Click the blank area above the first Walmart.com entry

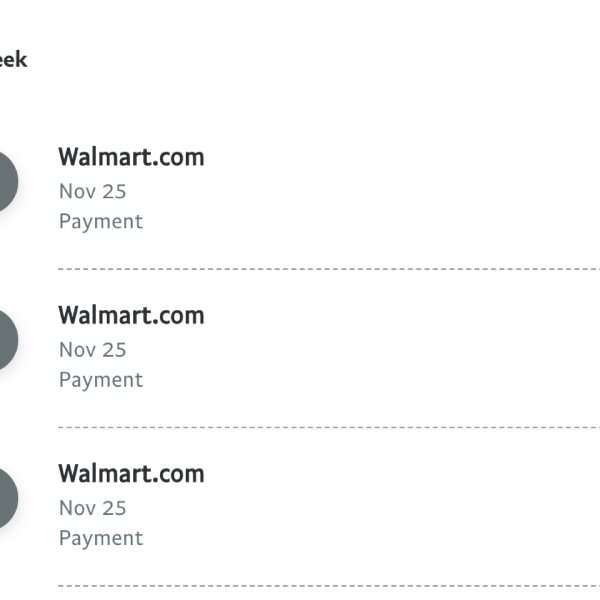click(x=300, y=103)
